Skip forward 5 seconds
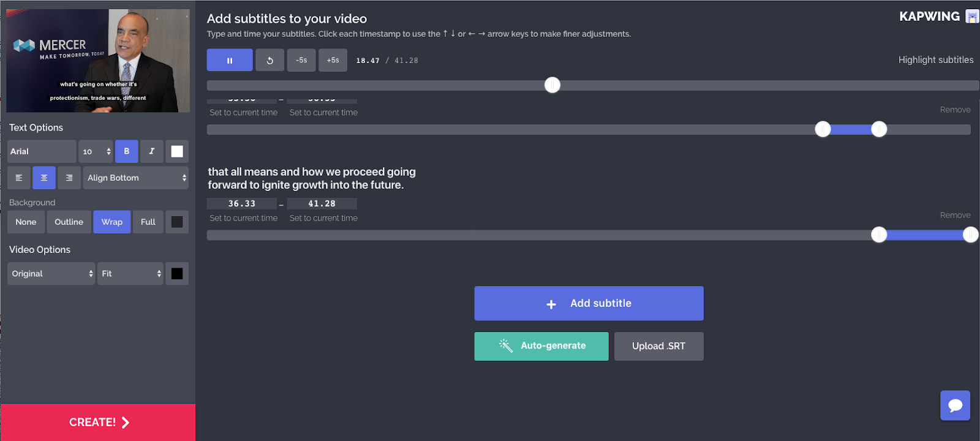 click(x=333, y=60)
